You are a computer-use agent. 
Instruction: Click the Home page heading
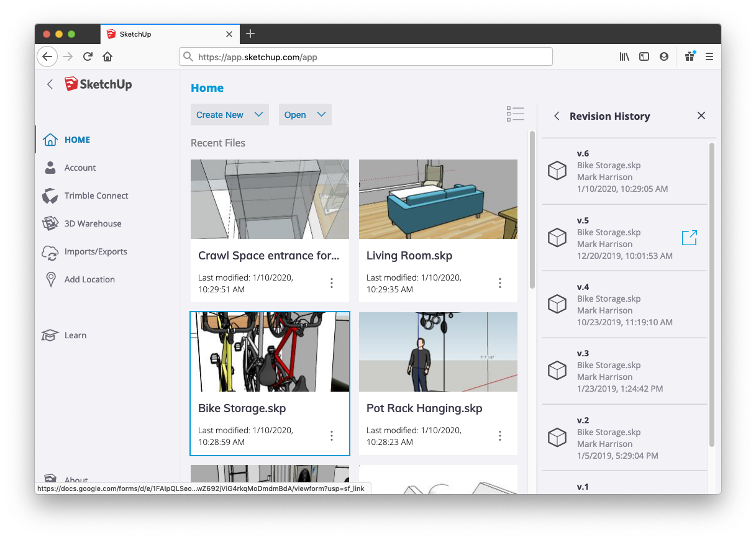coord(207,88)
